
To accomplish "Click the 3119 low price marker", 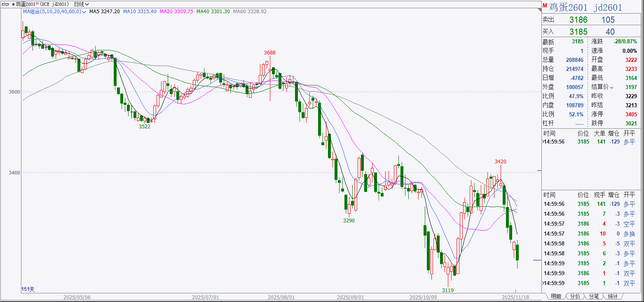I will click(x=448, y=290).
